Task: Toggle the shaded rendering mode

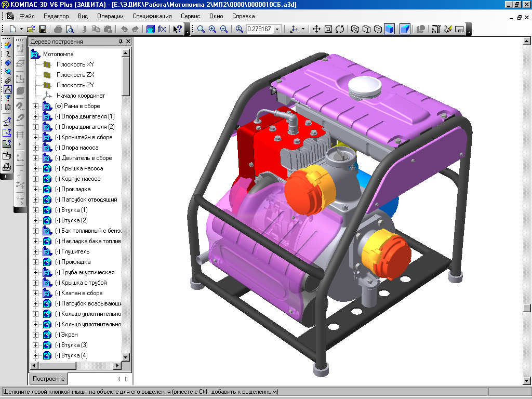Action: 389,29
